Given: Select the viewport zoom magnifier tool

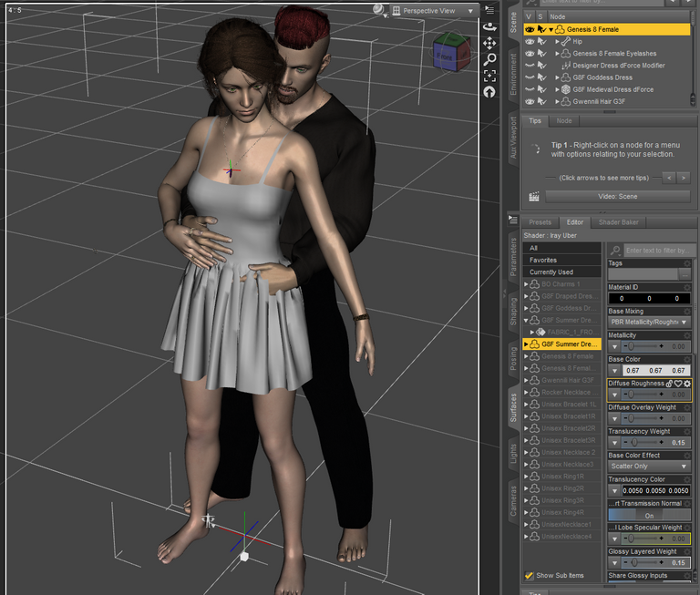Looking at the screenshot, I should click(489, 59).
